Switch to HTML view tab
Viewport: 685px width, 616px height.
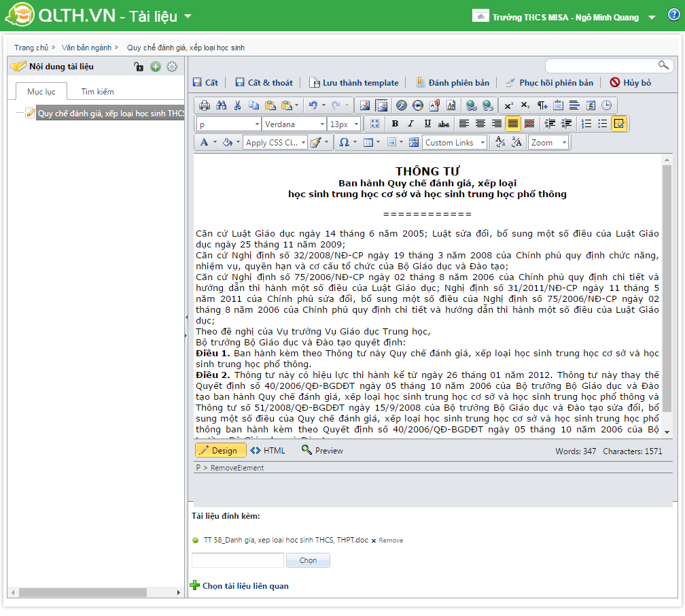(x=267, y=450)
